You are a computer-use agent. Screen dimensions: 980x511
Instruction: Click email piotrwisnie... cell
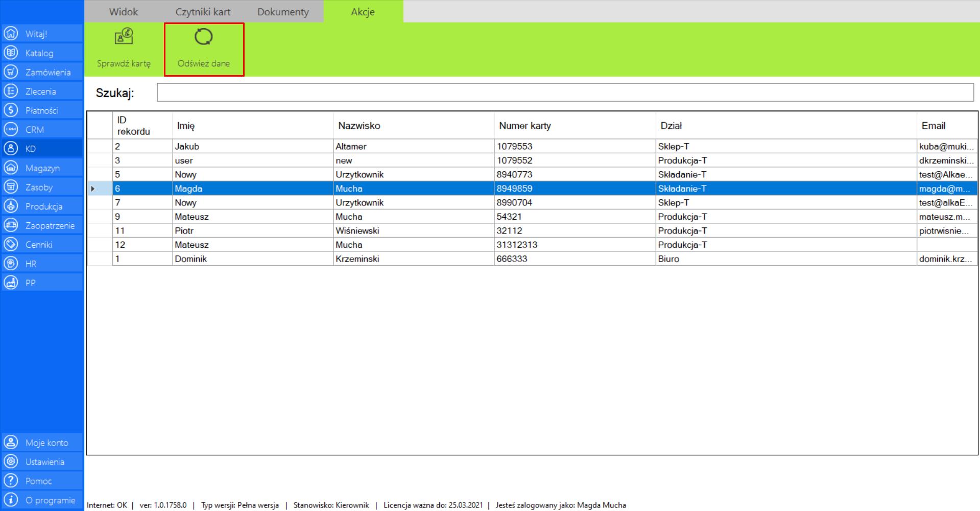[947, 230]
